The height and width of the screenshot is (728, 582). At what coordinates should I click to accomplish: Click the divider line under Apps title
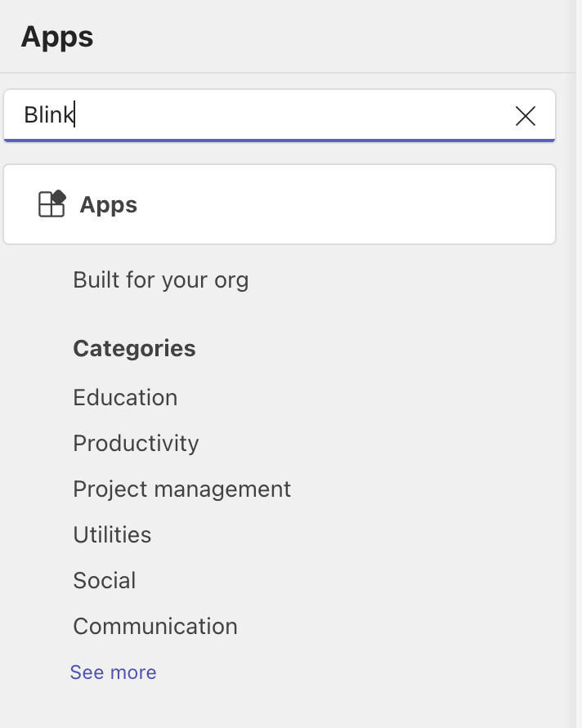[x=288, y=73]
